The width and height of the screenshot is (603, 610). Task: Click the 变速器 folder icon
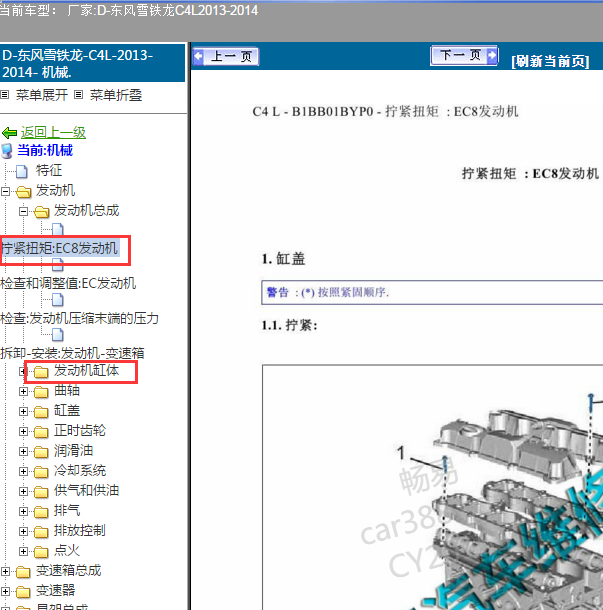point(23,592)
